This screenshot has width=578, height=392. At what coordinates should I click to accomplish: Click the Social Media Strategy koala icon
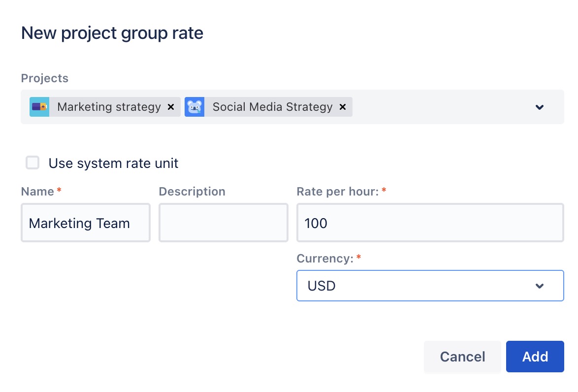194,107
